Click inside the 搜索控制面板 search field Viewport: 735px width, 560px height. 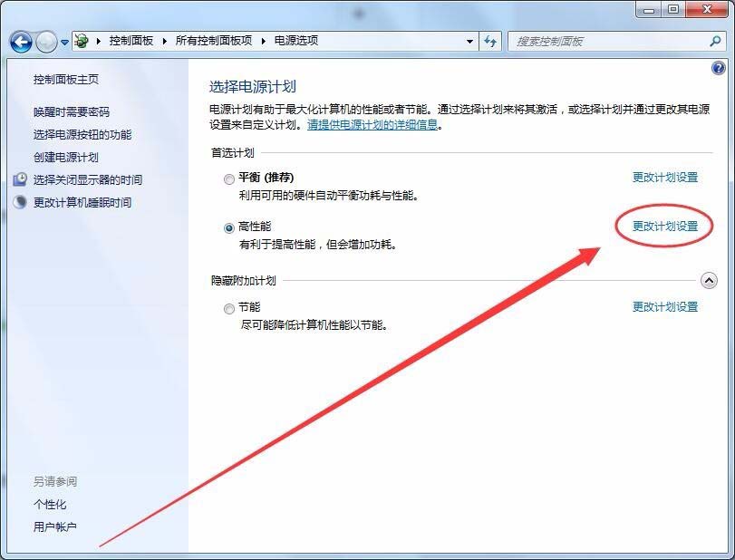(x=589, y=41)
